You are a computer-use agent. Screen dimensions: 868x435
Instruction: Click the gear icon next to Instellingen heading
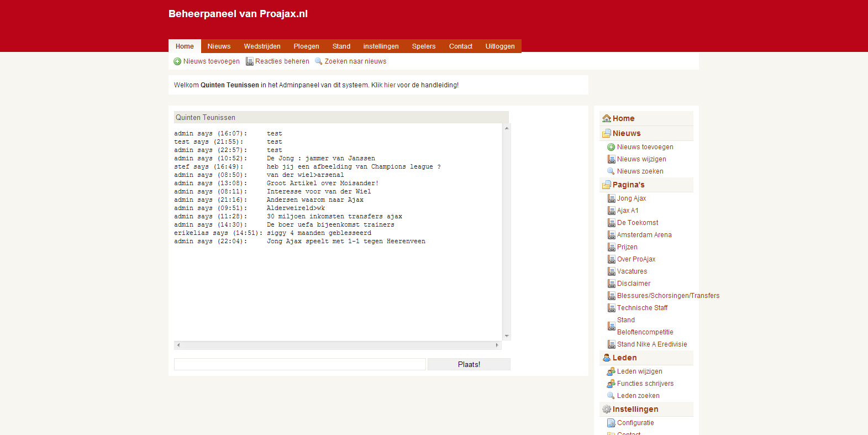point(607,409)
